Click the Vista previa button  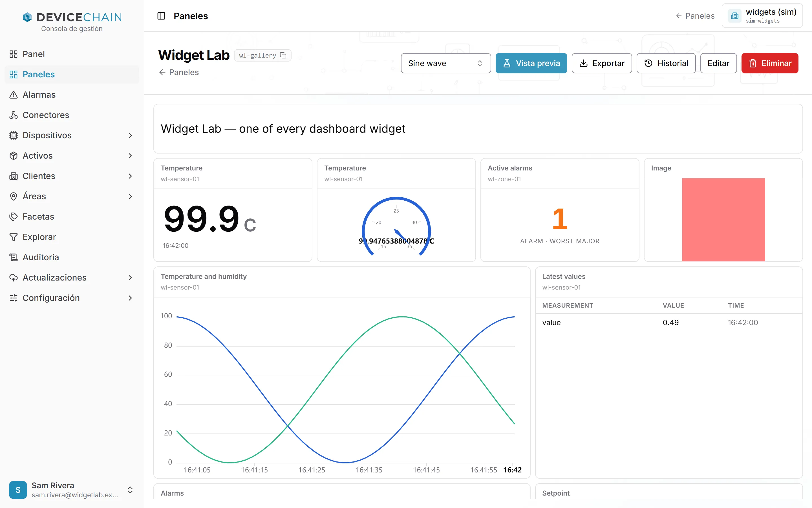531,63
